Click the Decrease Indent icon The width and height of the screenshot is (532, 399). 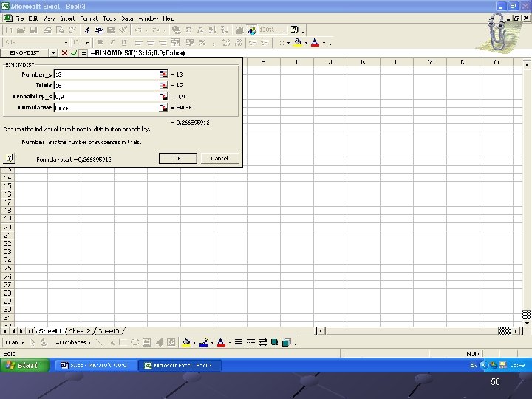253,42
